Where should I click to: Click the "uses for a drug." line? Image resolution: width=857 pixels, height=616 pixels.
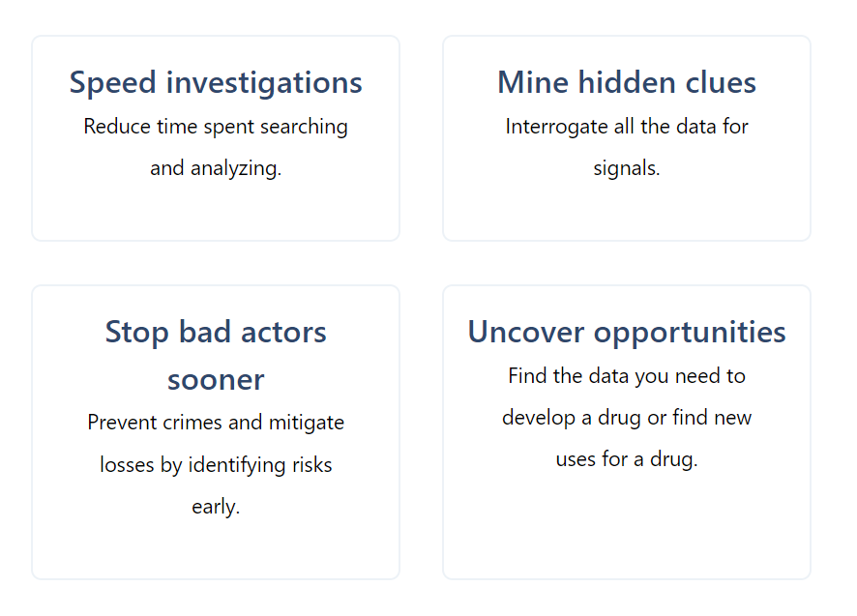(x=627, y=459)
